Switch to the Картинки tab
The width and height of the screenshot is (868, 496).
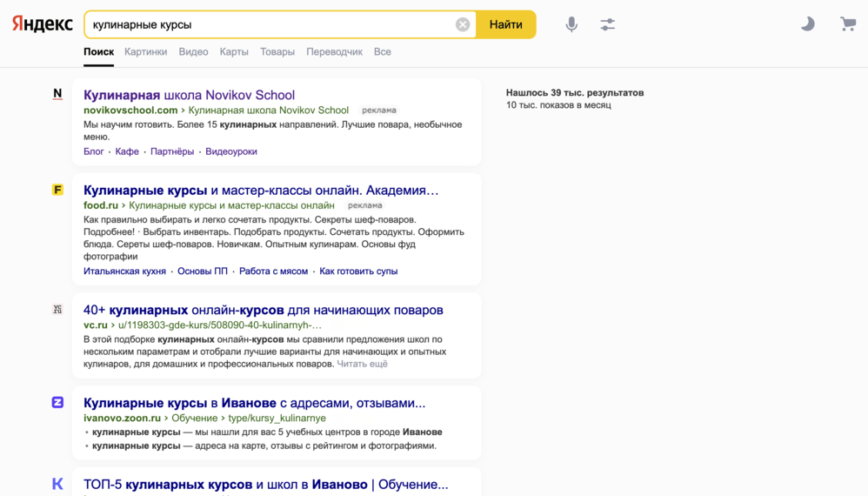point(145,52)
